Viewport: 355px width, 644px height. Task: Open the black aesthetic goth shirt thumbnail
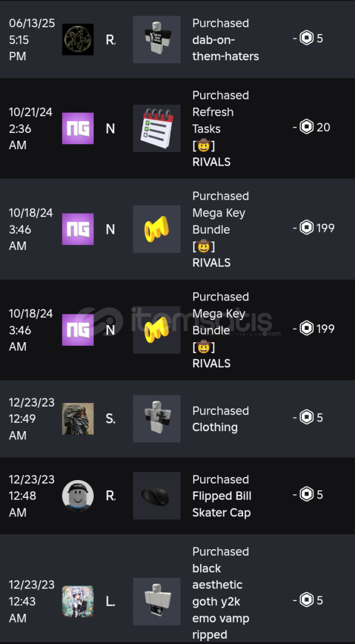click(x=157, y=601)
